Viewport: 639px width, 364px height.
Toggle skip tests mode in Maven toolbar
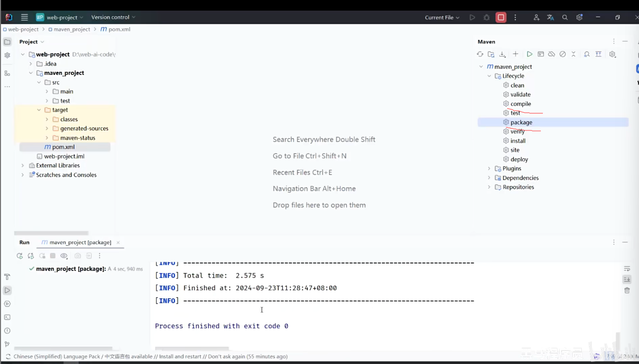tap(562, 54)
